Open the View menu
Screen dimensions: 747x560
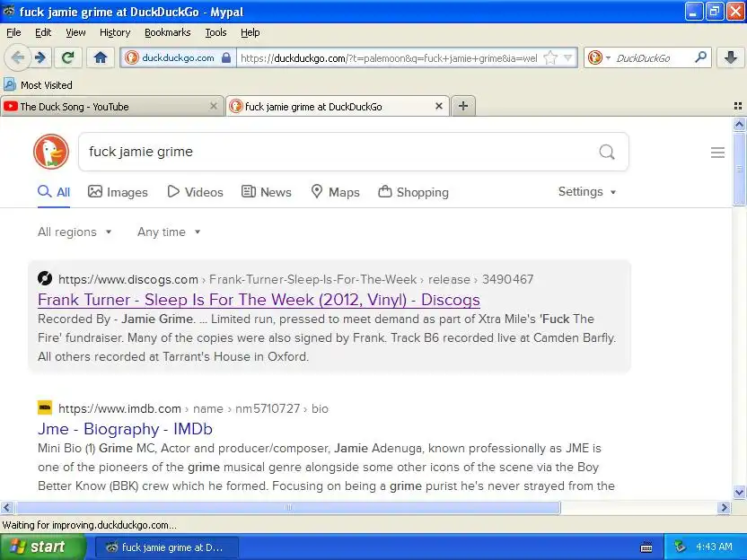pos(75,32)
